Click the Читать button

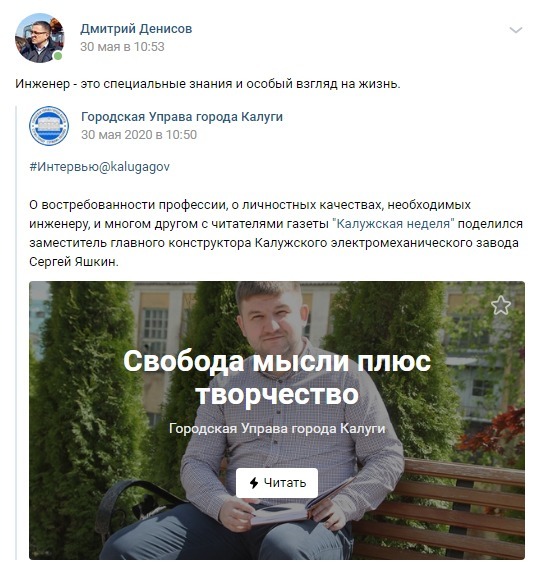(x=277, y=483)
